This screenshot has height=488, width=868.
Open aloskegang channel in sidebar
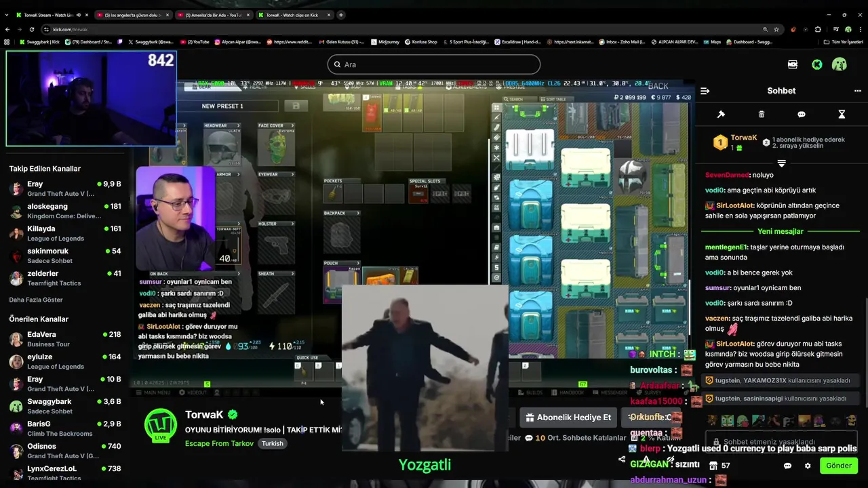(x=65, y=211)
